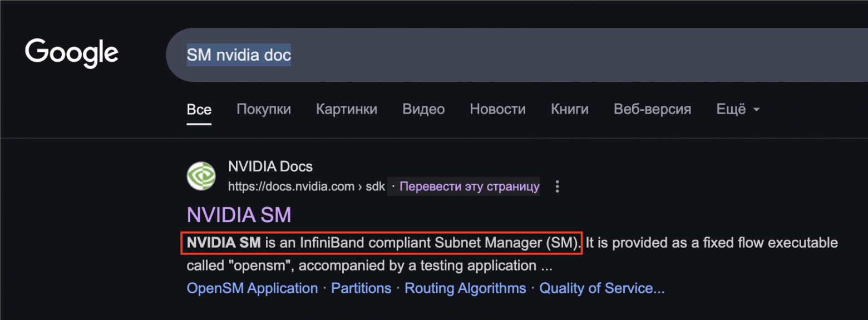Open the three-dot result options menu
The width and height of the screenshot is (868, 320).
557,187
